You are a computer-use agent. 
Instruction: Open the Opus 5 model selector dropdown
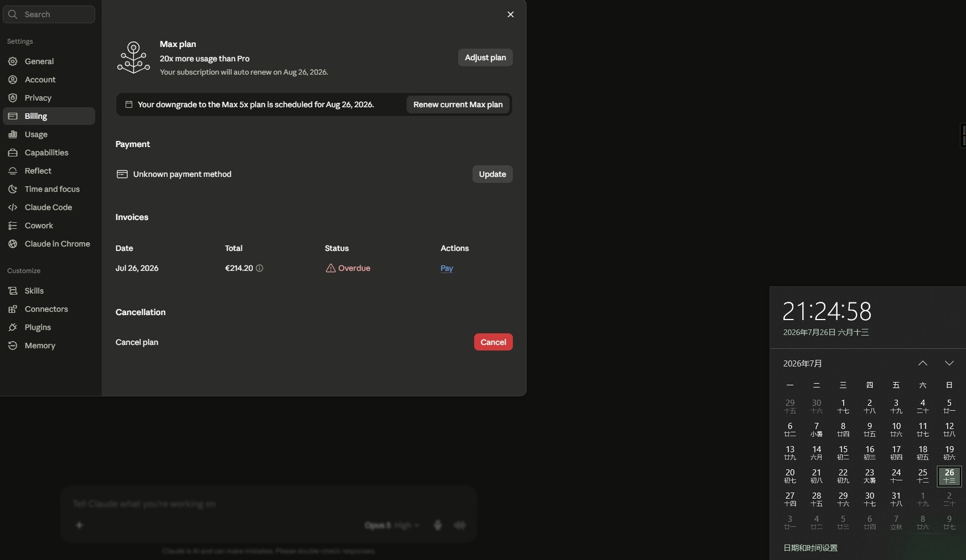click(x=392, y=525)
